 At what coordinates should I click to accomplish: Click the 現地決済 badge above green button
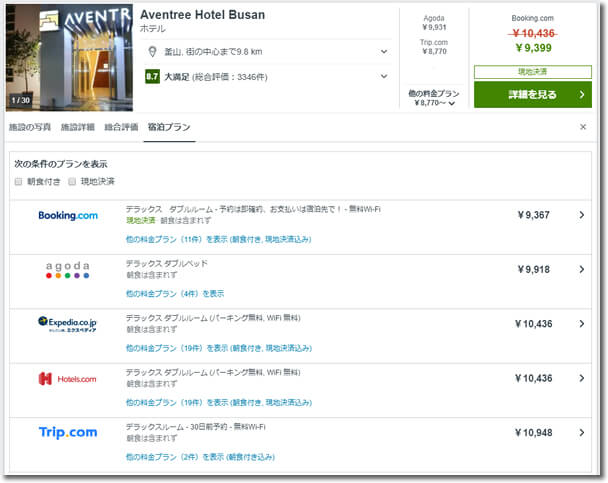click(x=533, y=72)
